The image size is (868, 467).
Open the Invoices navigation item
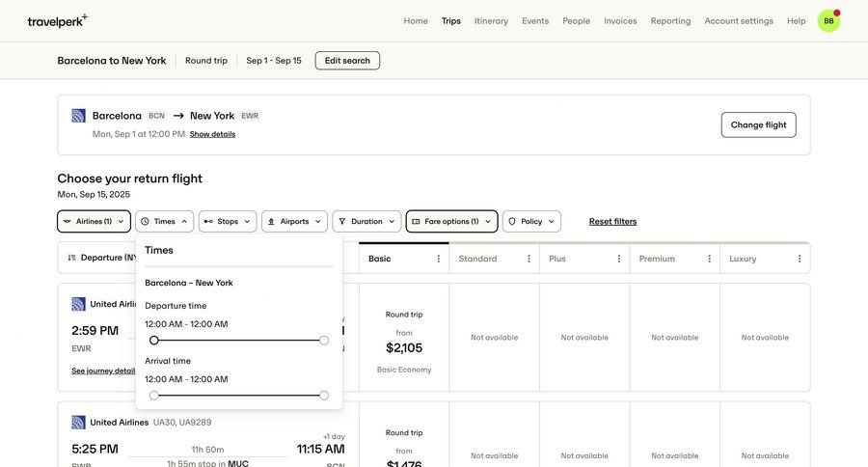620,21
